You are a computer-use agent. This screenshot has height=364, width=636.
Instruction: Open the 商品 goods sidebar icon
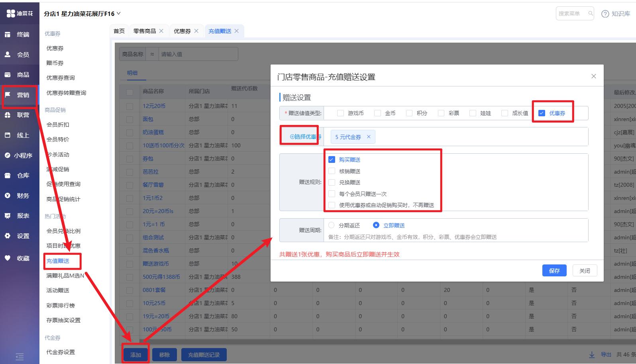click(8, 75)
